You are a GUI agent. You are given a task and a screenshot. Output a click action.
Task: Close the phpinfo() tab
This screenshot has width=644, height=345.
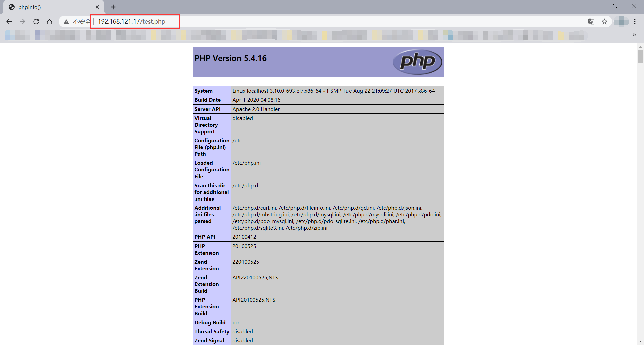pyautogui.click(x=97, y=7)
